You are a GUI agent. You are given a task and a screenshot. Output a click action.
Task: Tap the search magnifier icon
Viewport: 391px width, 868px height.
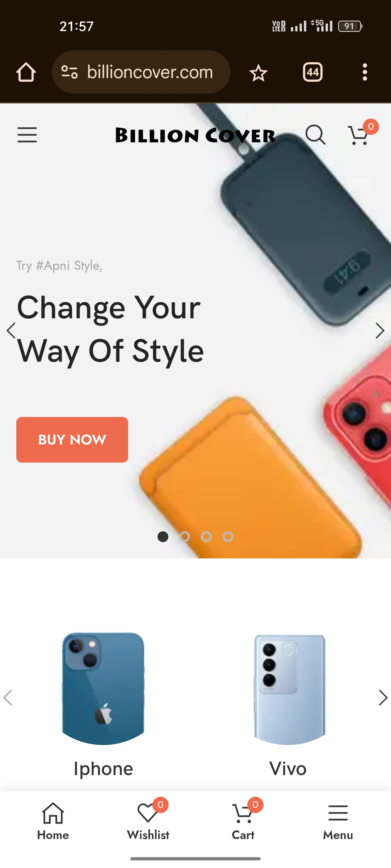click(x=315, y=135)
